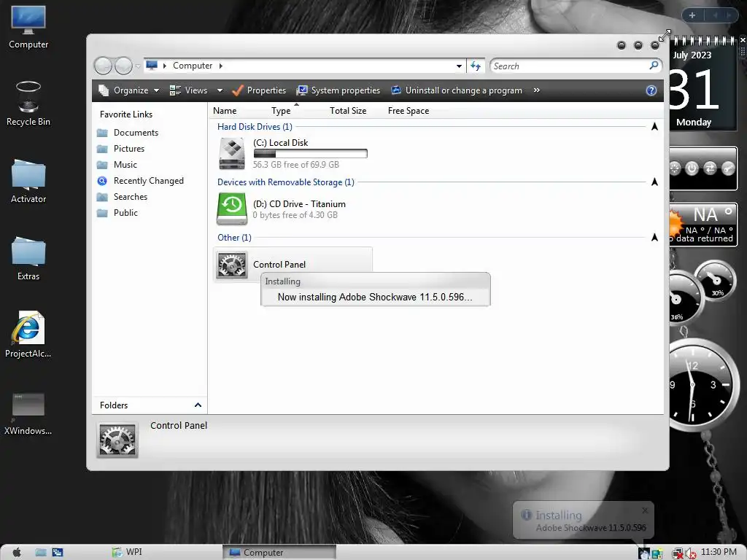Screen dimensions: 747x560
Task: Click the magnifier search icon
Action: pos(654,65)
